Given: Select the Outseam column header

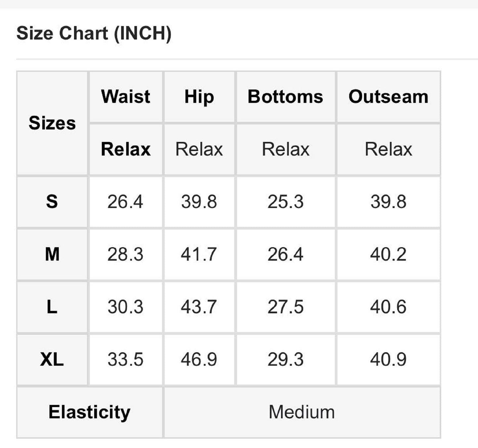Looking at the screenshot, I should click(x=388, y=97).
